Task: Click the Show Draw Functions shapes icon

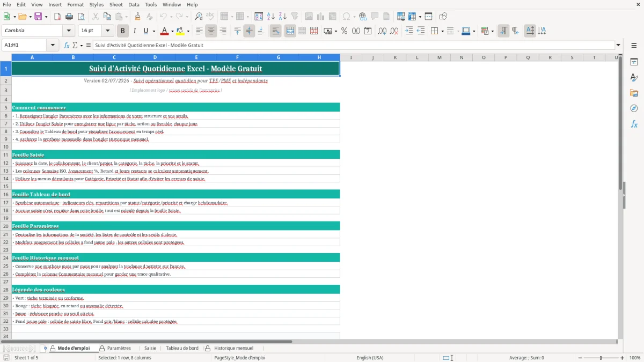Action: (443, 17)
